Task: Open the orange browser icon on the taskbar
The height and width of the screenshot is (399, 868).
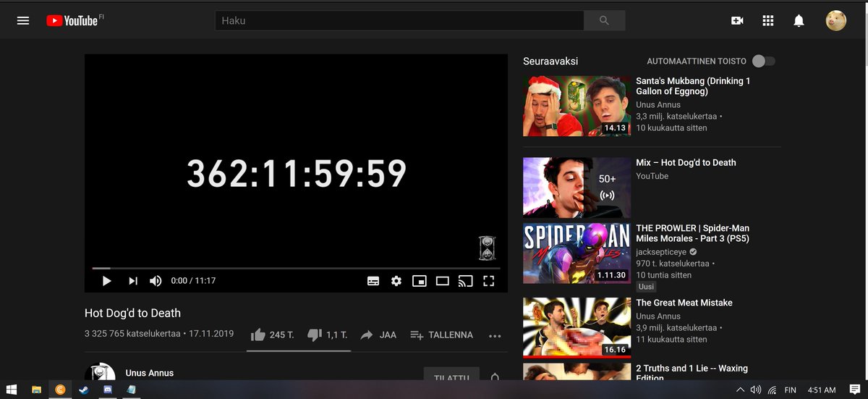Action: (60, 390)
